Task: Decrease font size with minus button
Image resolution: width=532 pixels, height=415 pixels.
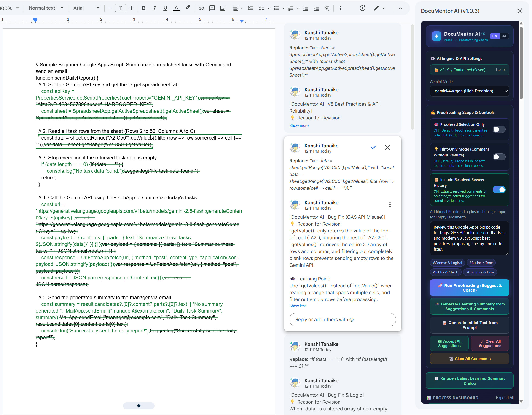Action: point(110,8)
